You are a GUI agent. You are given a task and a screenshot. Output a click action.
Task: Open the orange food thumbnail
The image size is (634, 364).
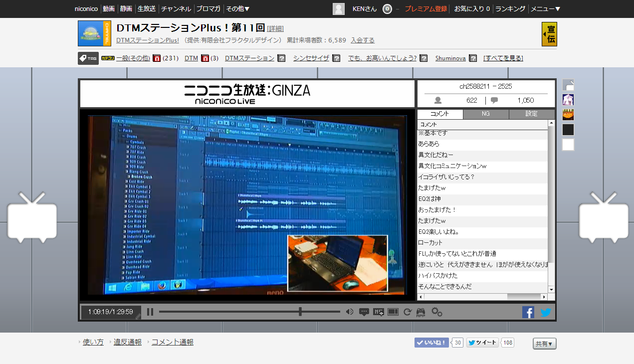coord(568,115)
